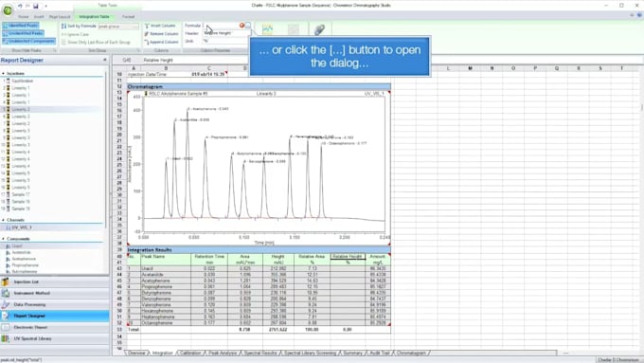Viewport: 644px width, 363px height.
Task: Click Remove Column button
Action: pyautogui.click(x=161, y=34)
